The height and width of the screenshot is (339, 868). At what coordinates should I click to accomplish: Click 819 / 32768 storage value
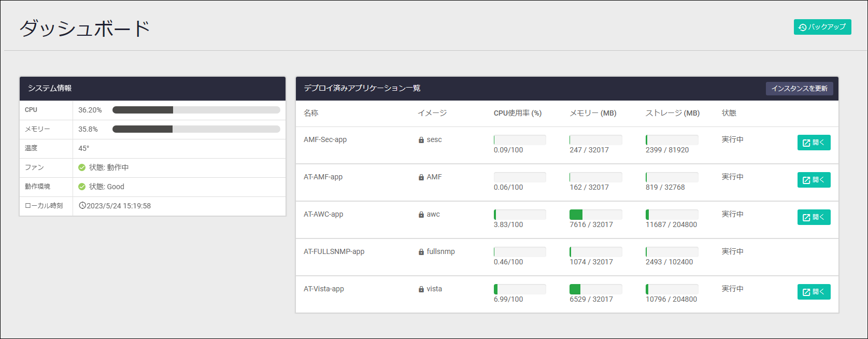click(665, 187)
